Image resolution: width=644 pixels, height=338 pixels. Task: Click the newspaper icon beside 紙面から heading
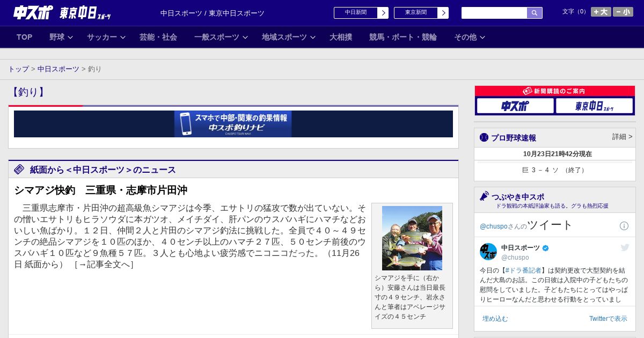[19, 170]
